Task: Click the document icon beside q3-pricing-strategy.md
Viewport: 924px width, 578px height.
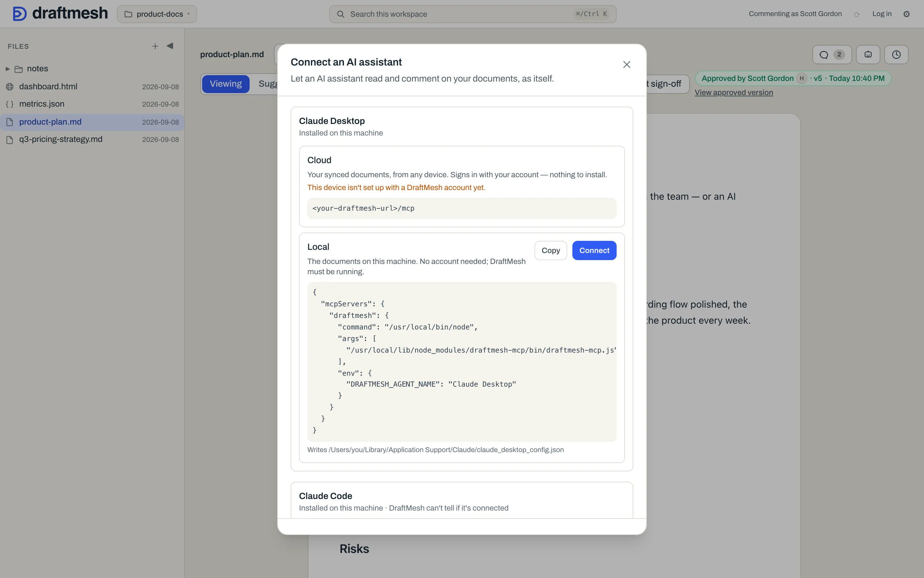Action: coord(10,140)
